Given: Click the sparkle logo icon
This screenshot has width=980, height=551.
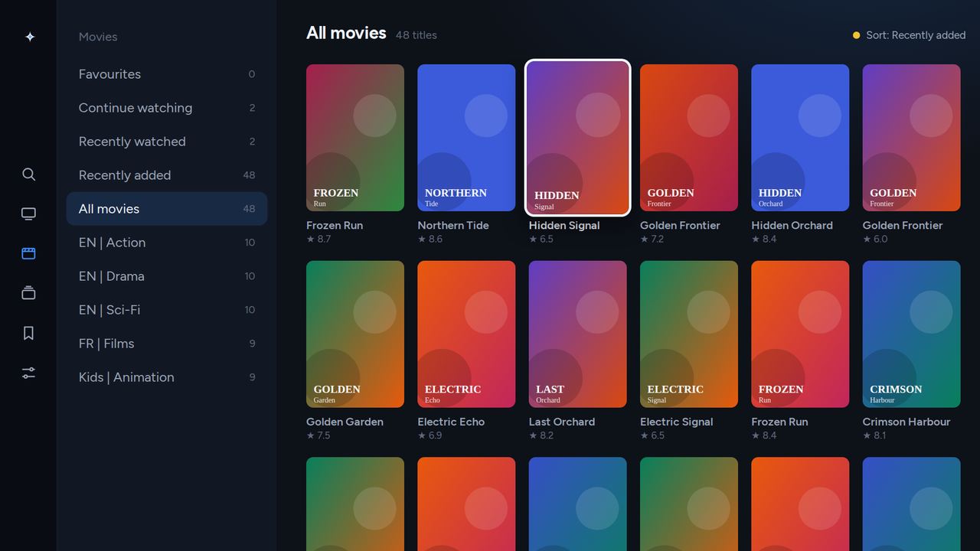Looking at the screenshot, I should coord(29,37).
